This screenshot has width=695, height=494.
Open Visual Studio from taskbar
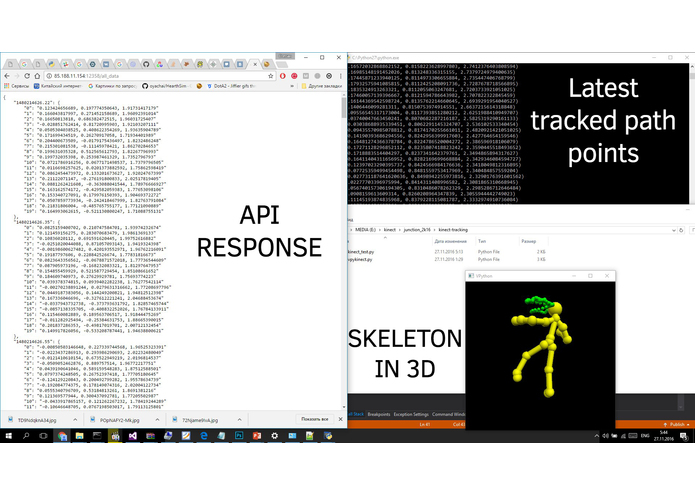pos(133,436)
